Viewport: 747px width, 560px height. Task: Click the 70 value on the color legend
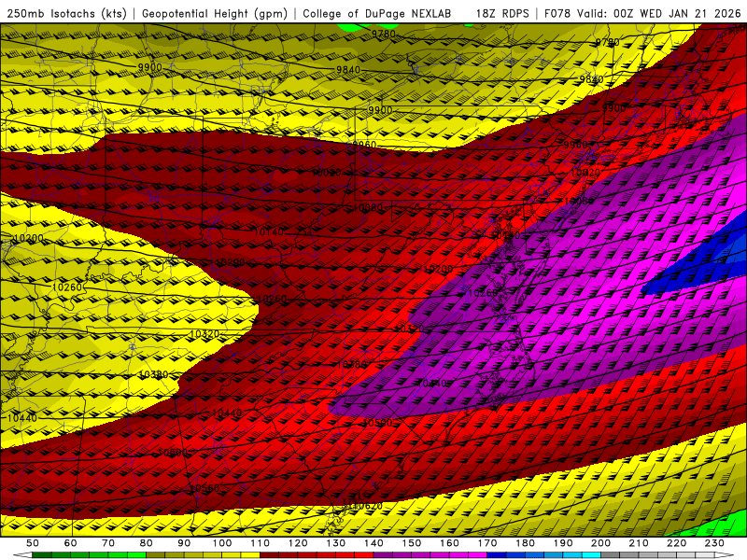tap(108, 543)
